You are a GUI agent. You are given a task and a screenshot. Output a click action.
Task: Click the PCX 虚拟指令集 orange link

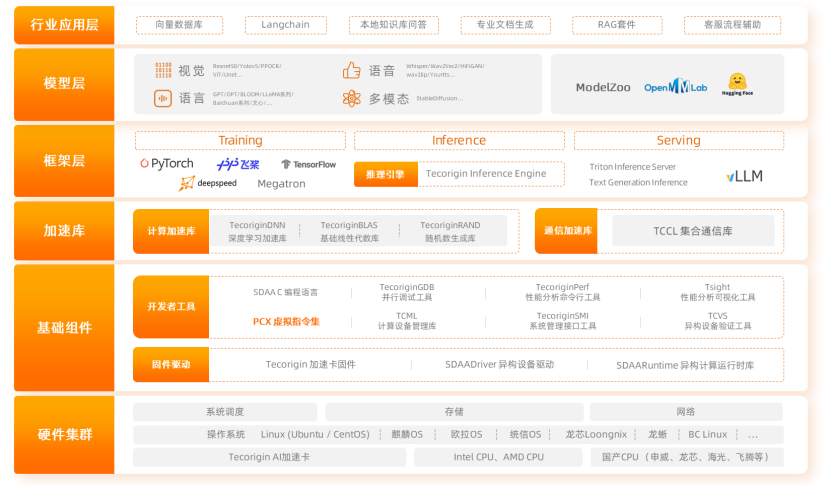(x=286, y=322)
